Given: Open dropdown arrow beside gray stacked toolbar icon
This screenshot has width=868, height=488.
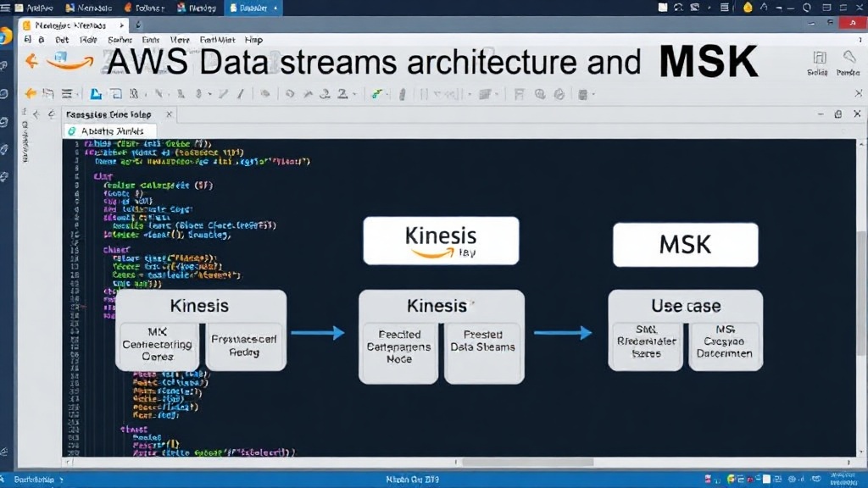Looking at the screenshot, I should pyautogui.click(x=497, y=95).
